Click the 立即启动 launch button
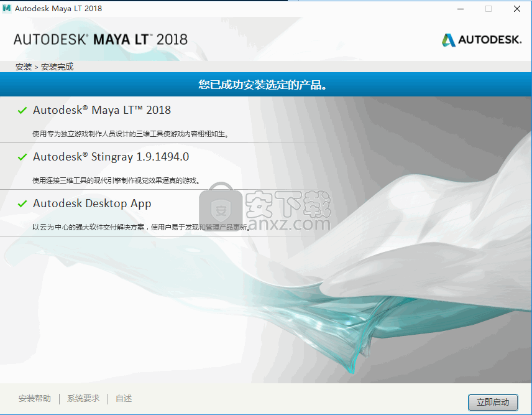Screen dimensions: 532x415 [x=493, y=403]
